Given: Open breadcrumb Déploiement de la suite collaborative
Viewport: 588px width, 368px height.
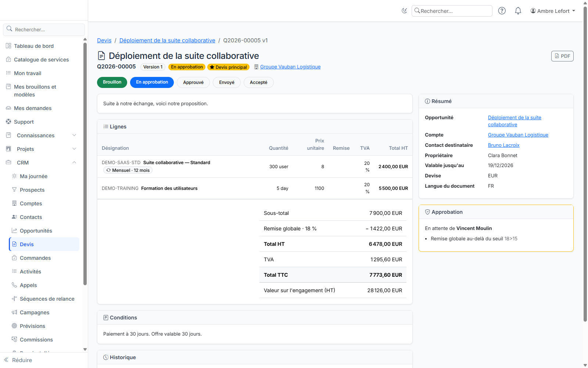Looking at the screenshot, I should point(167,40).
